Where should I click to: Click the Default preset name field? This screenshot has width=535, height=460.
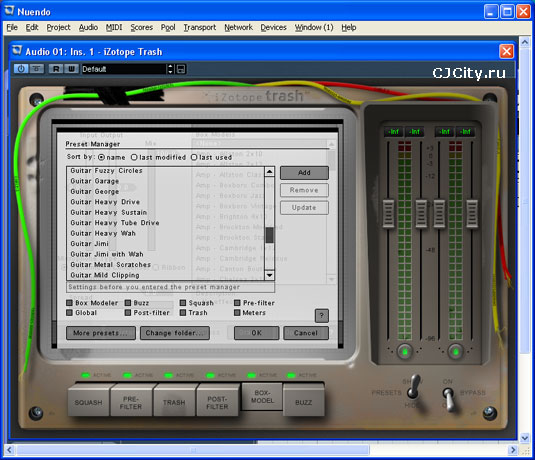pos(124,69)
